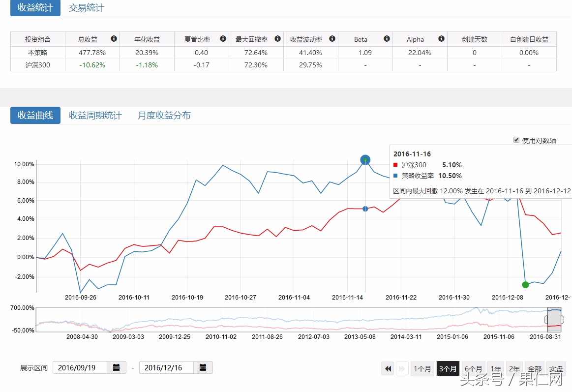The width and height of the screenshot is (572, 392).
Task: Set range to 1个月
Action: click(422, 368)
